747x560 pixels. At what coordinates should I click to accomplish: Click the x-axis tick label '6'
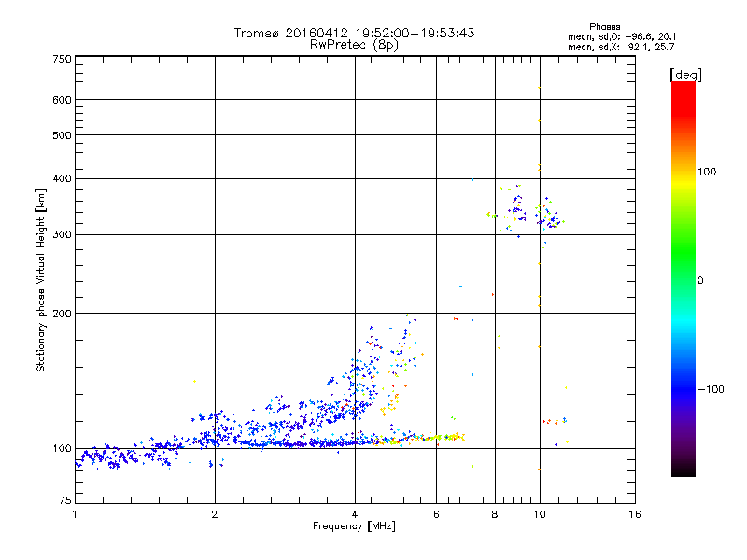[436, 514]
